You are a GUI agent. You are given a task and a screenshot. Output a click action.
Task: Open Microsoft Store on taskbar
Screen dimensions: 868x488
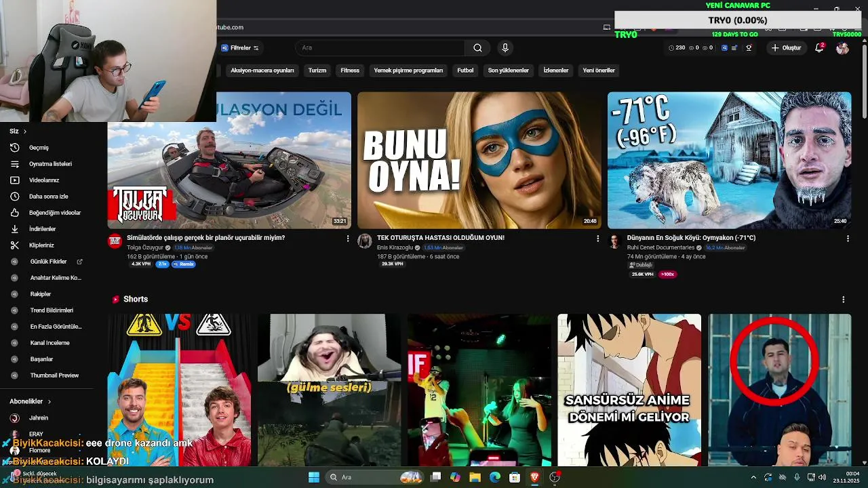pos(515,477)
